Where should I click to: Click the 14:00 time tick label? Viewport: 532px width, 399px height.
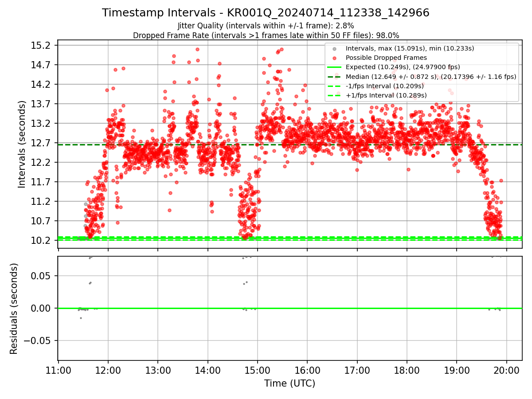click(x=208, y=370)
